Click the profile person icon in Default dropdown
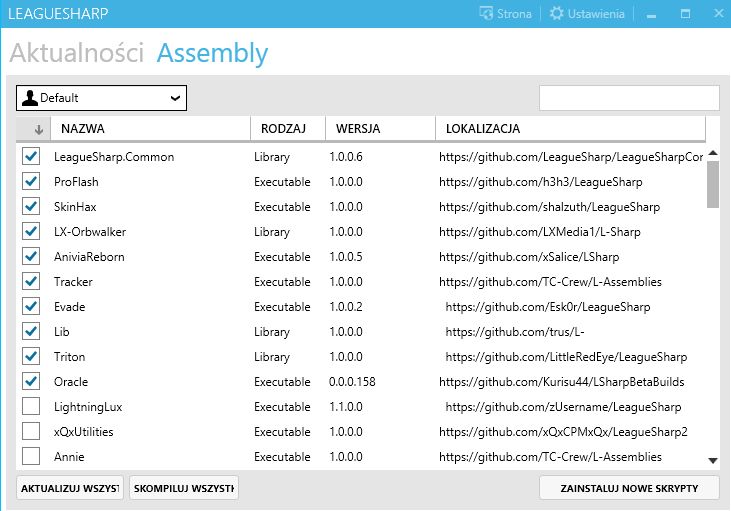Image resolution: width=731 pixels, height=511 pixels. 30,98
